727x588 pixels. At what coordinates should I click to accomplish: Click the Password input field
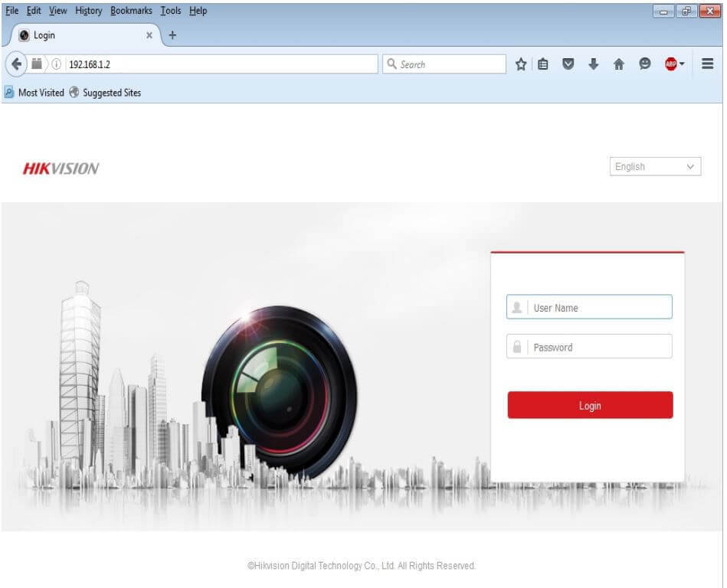[x=599, y=347]
